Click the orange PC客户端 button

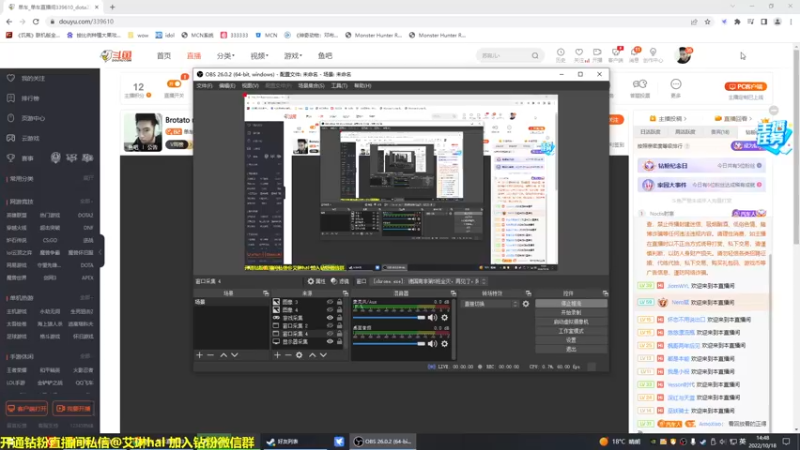[x=745, y=87]
